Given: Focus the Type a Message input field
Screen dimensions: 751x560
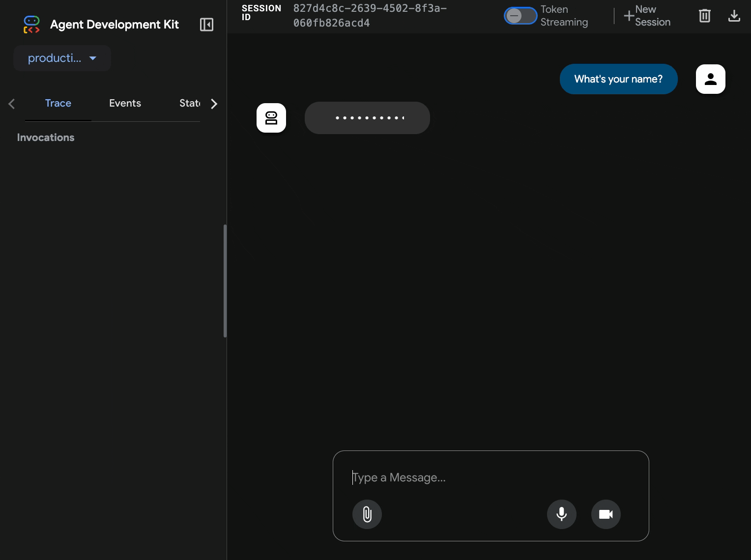Looking at the screenshot, I should coord(491,477).
